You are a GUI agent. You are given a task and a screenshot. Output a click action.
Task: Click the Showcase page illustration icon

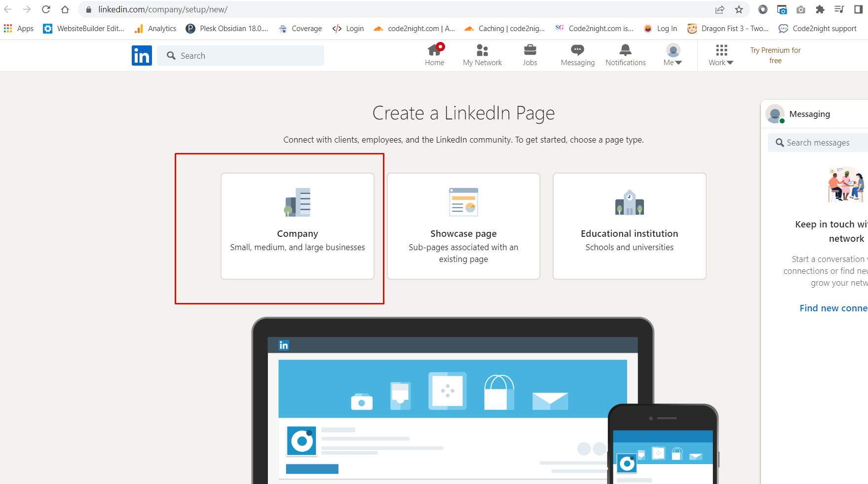point(463,202)
